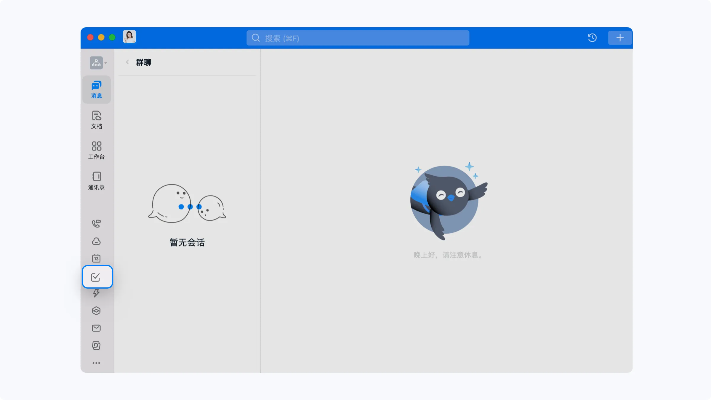Open the mail envelope icon in sidebar

click(96, 328)
